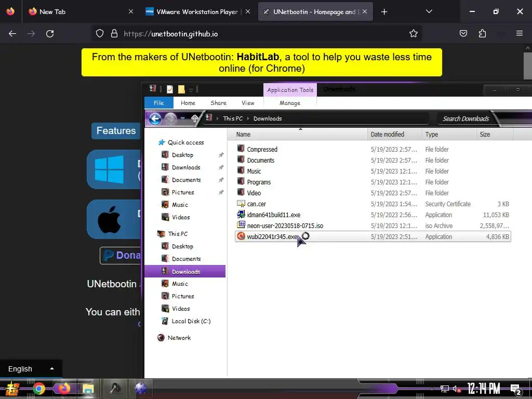The height and width of the screenshot is (399, 532).
Task: Open a new Firefox tab
Action: [x=384, y=12]
